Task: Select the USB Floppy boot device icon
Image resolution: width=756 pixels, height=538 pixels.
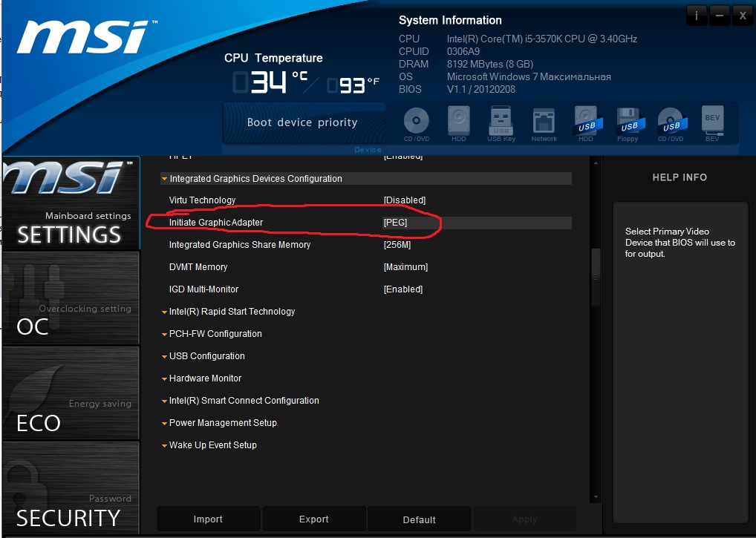Action: (629, 124)
